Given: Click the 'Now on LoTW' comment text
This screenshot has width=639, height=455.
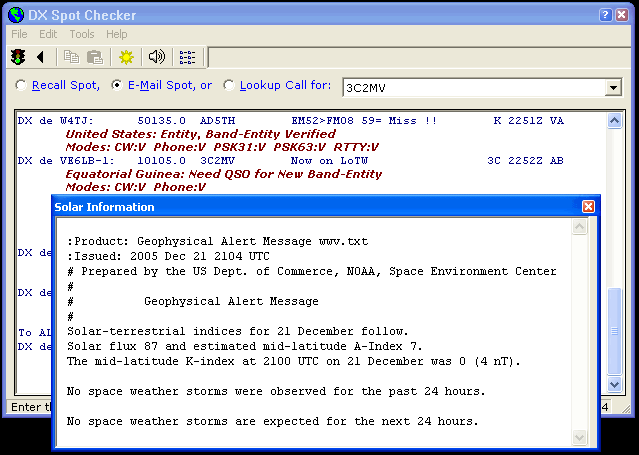Looking at the screenshot, I should [329, 161].
